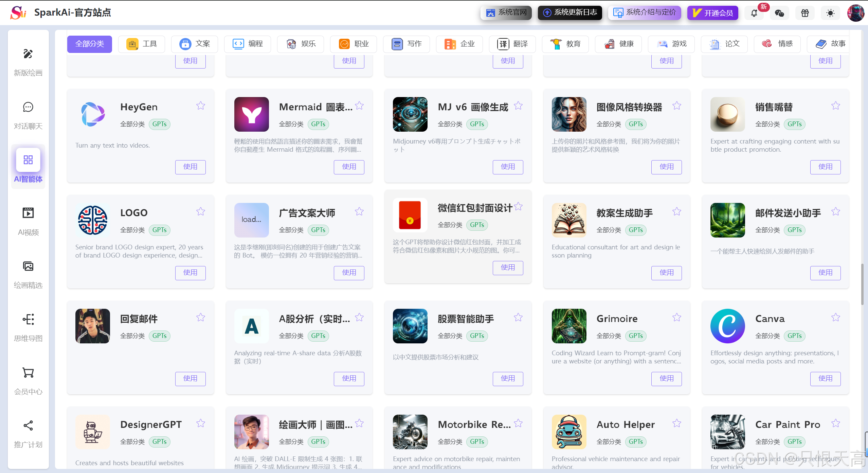This screenshot has width=868, height=473.
Task: Open 对话聊天 in the sidebar
Action: pos(28,116)
